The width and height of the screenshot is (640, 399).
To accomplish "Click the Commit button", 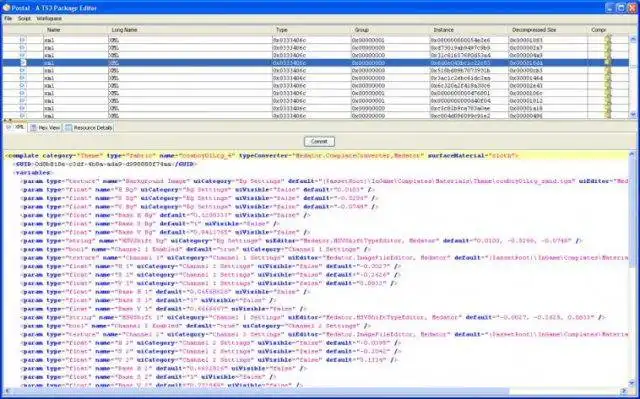I will point(319,142).
